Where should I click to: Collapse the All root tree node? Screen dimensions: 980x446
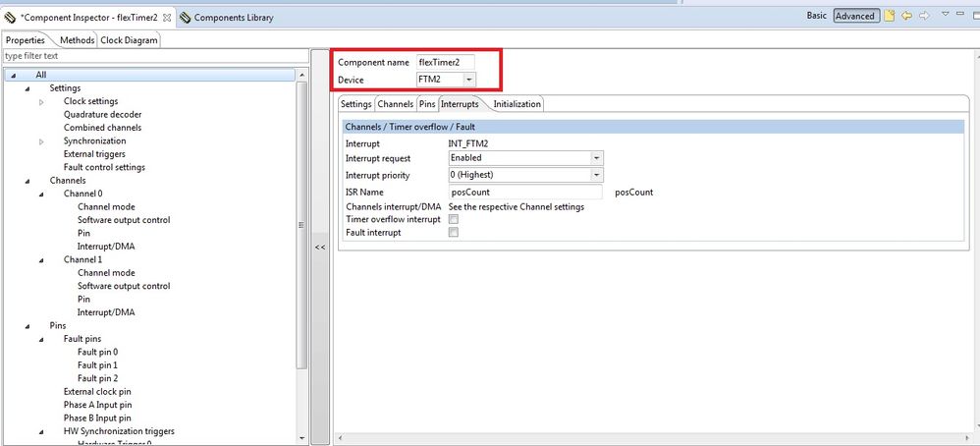(x=13, y=75)
